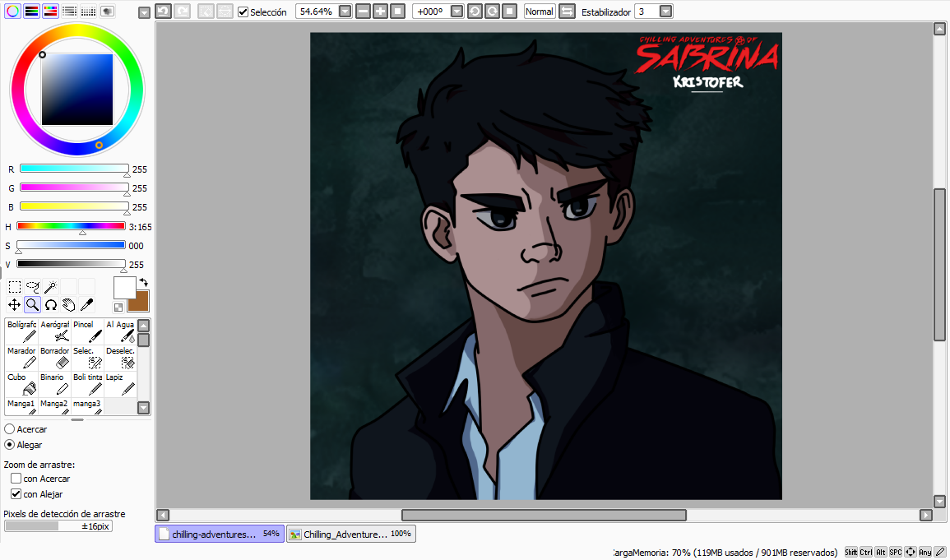Viewport: 950px width, 560px height.
Task: Reset zoom with the square button
Action: pos(397,12)
